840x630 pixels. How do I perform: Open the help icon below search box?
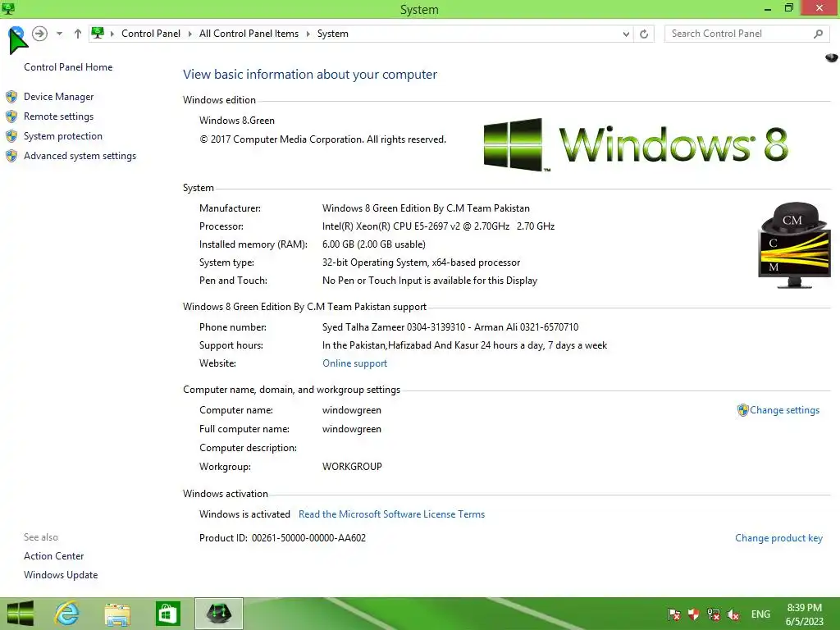(832, 57)
